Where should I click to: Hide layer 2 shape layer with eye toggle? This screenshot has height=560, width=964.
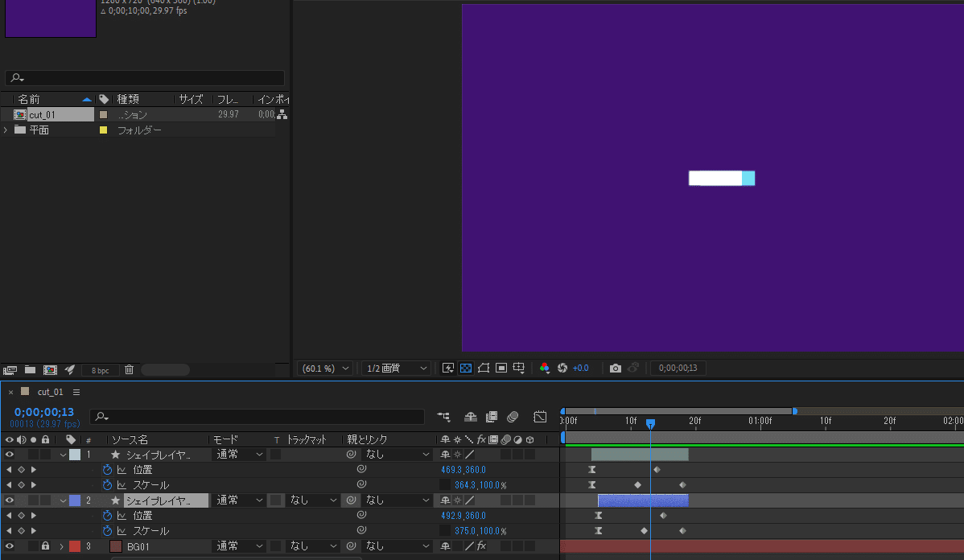pyautogui.click(x=9, y=500)
